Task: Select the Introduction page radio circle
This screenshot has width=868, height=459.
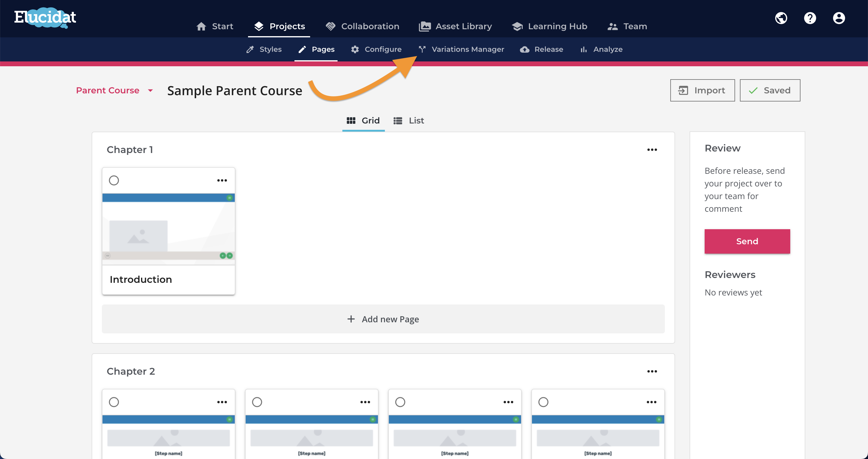Action: pyautogui.click(x=114, y=180)
